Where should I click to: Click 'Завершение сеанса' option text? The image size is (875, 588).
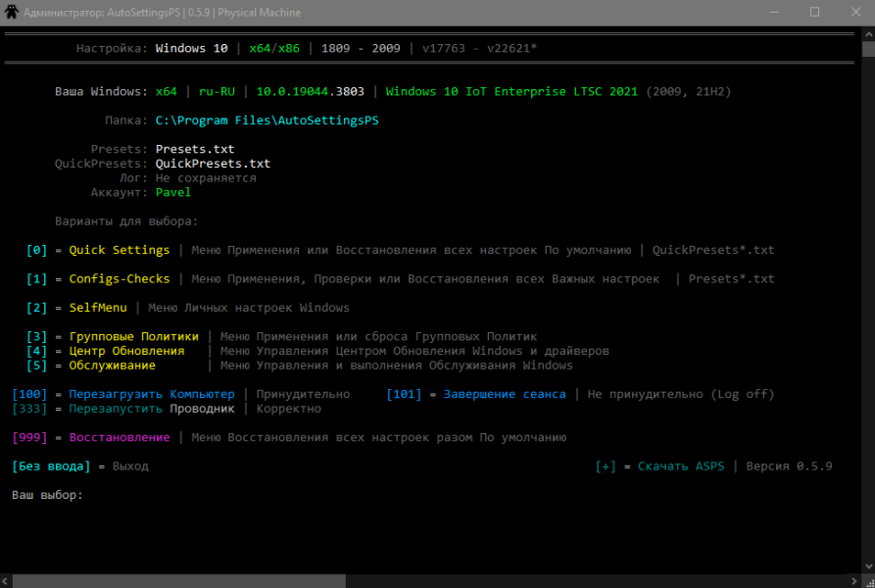tap(505, 394)
